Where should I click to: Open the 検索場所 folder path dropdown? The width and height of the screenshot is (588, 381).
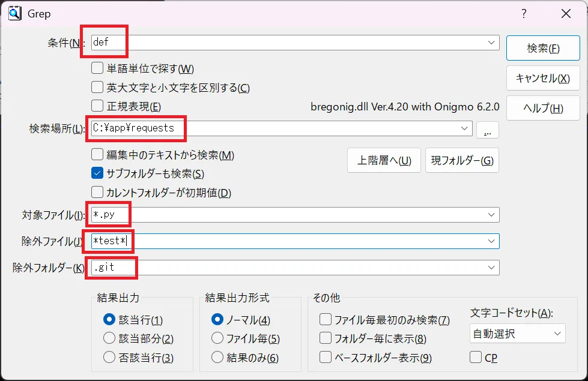click(x=464, y=128)
